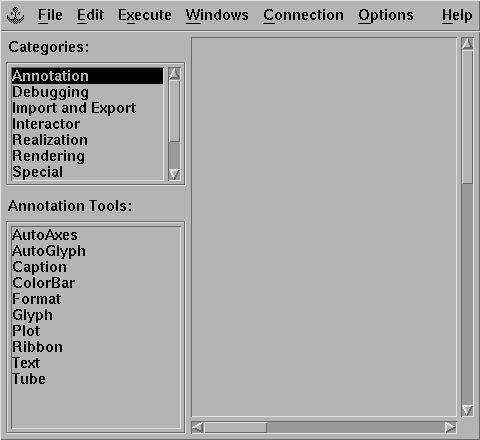
Task: Click canvas horizontal scroll-right arrow
Action: click(x=450, y=427)
